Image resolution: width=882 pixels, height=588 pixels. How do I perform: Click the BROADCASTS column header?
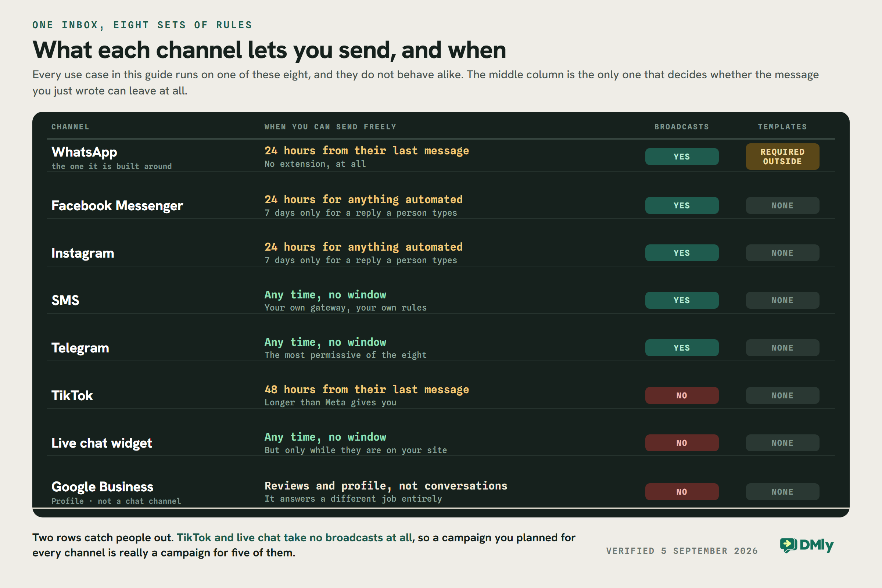pos(682,127)
